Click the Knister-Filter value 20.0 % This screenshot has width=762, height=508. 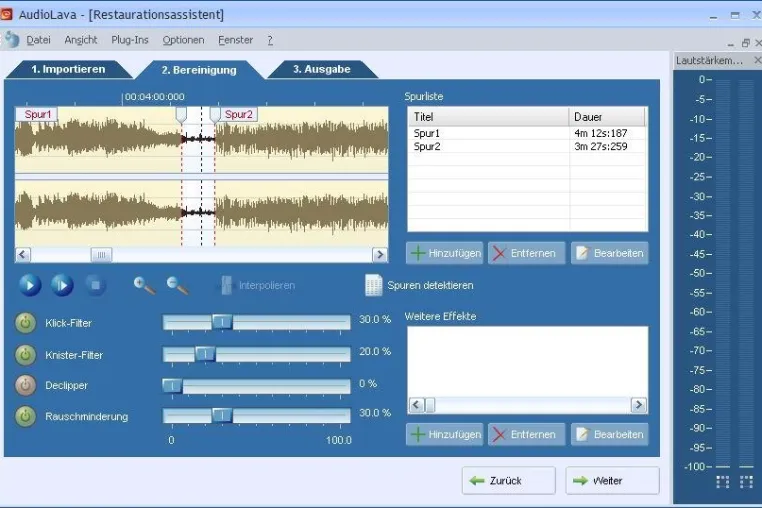(375, 351)
